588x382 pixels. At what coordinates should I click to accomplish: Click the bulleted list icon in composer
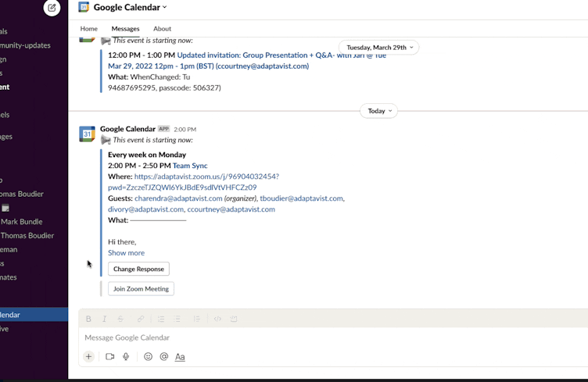click(x=177, y=319)
